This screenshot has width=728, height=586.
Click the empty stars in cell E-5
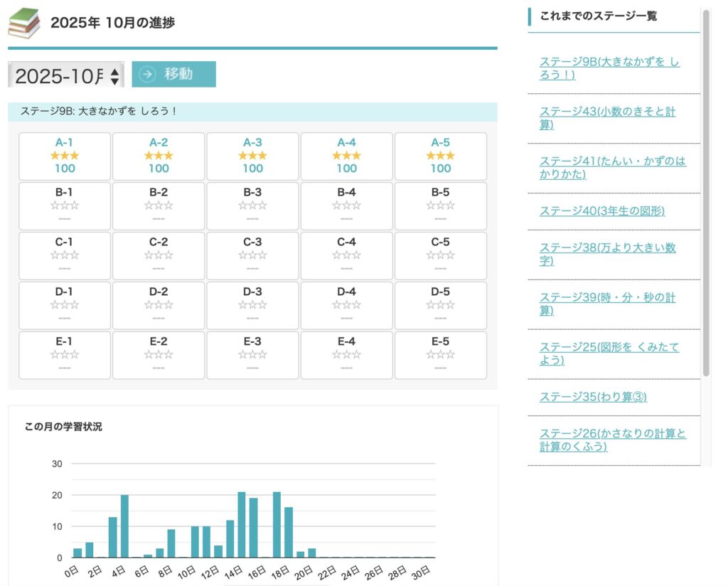click(x=440, y=355)
